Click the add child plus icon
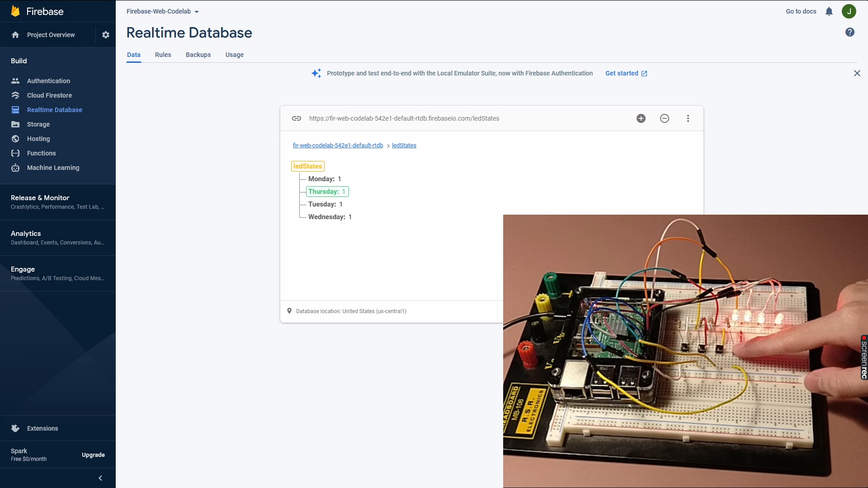Screen dimensions: 868x488 coord(641,118)
